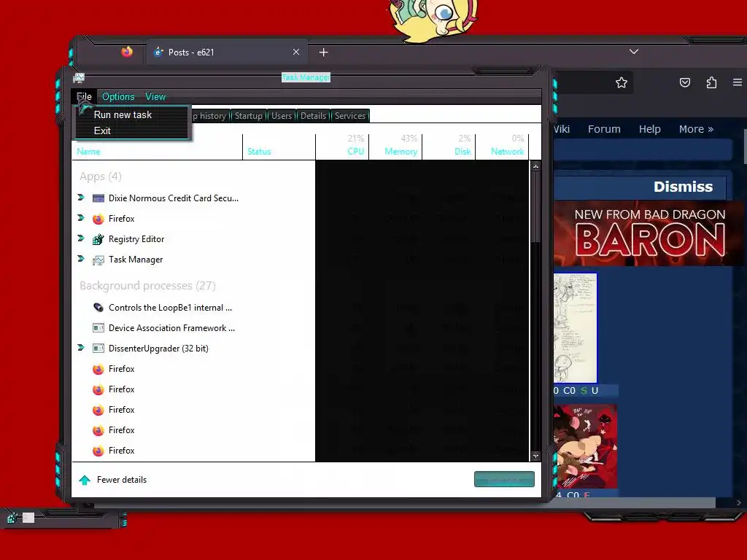Click the Registry Editor icon in list
Viewport: 747px width, 560px height.
pyautogui.click(x=98, y=239)
